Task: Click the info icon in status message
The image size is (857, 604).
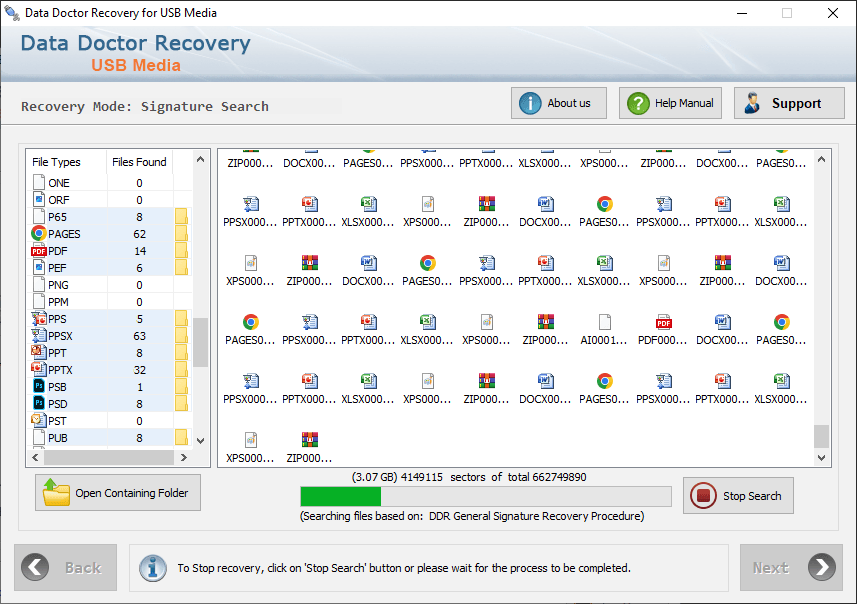Action: 153,568
